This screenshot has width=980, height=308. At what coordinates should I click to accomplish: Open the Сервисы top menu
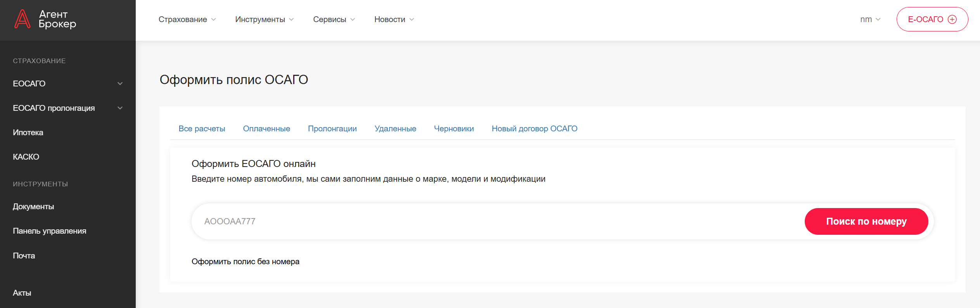coord(334,19)
